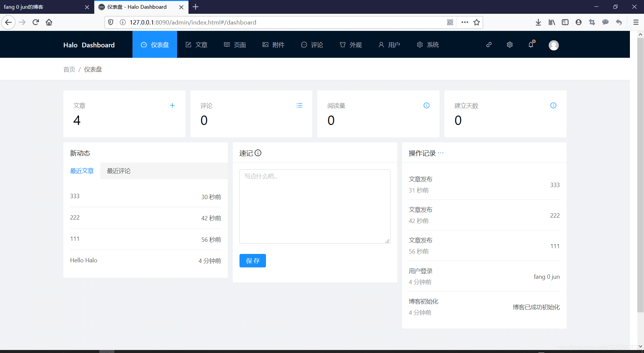644x353 pixels.
Task: Switch to the 最近文章 tab
Action: (82, 171)
